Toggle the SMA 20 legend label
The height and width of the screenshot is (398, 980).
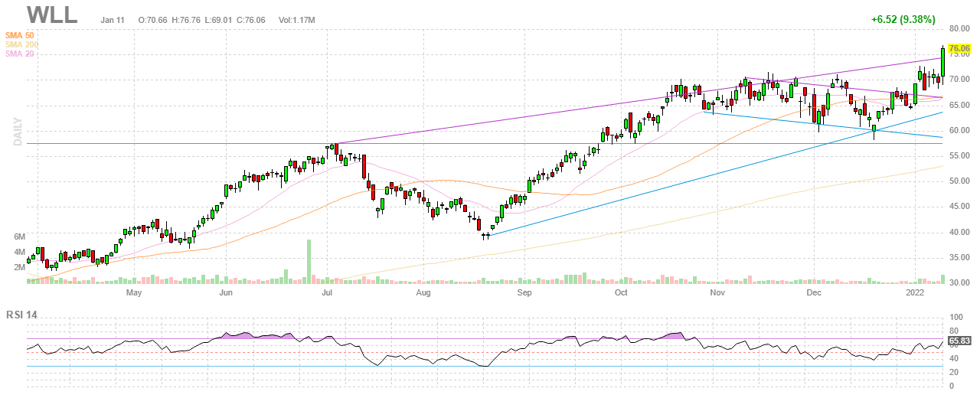click(x=21, y=54)
